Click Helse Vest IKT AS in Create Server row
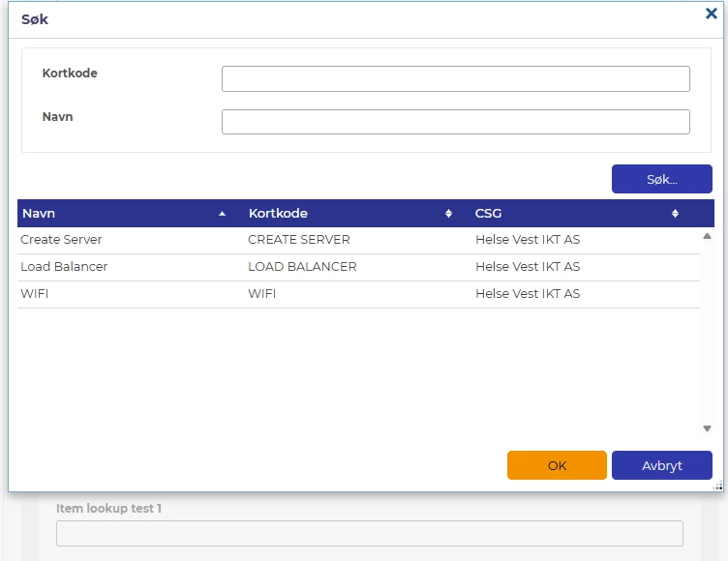This screenshot has height=561, width=728. [528, 240]
